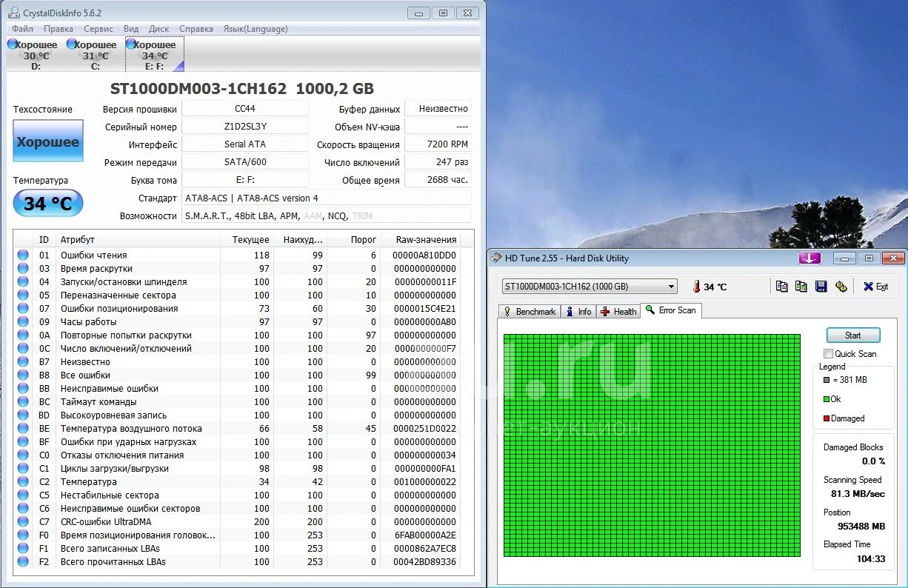Viewport: 908px width, 588px height.
Task: Click the serial number field Z1D2SL3Y
Action: click(245, 127)
